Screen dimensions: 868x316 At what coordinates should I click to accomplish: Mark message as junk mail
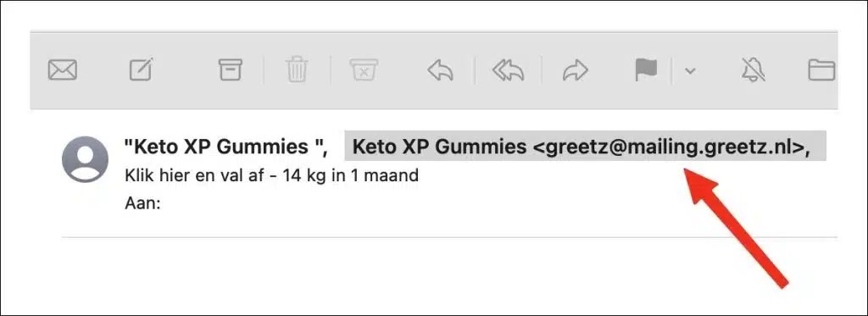click(x=364, y=69)
